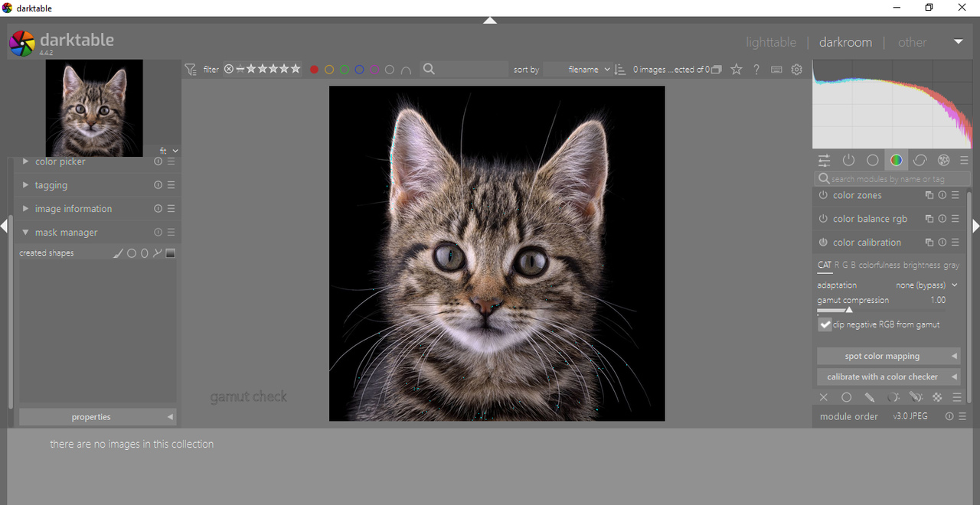The image size is (980, 505).
Task: Open the help question mark icon
Action: click(x=756, y=70)
